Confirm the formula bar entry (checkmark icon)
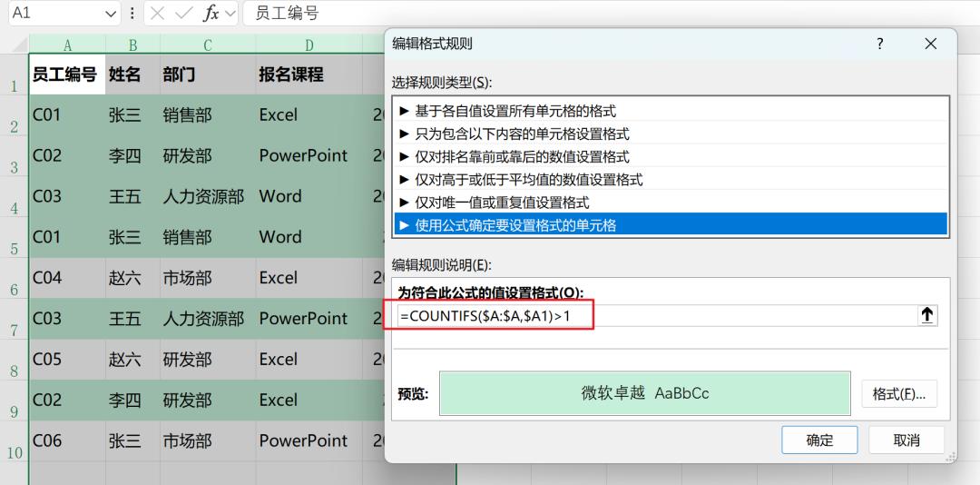This screenshot has height=485, width=980. pos(183,13)
